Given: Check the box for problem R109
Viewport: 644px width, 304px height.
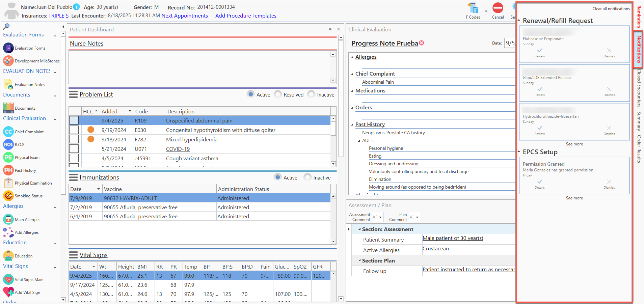Looking at the screenshot, I should (74, 120).
